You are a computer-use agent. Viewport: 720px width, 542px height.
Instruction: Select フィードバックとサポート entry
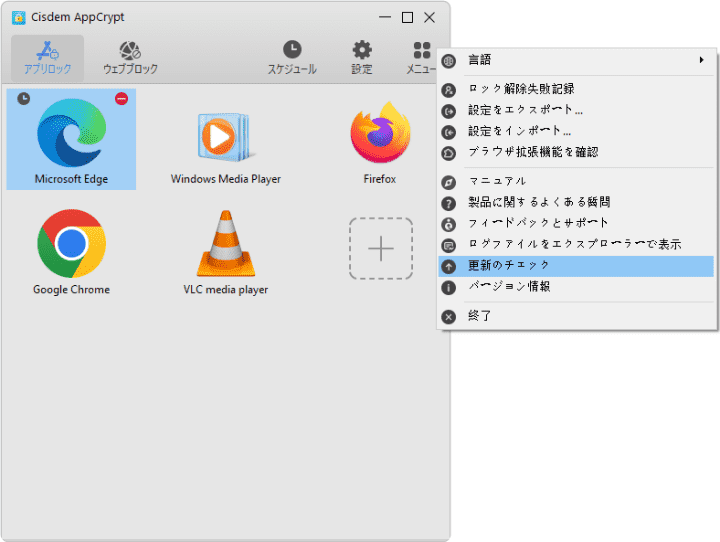tap(576, 224)
